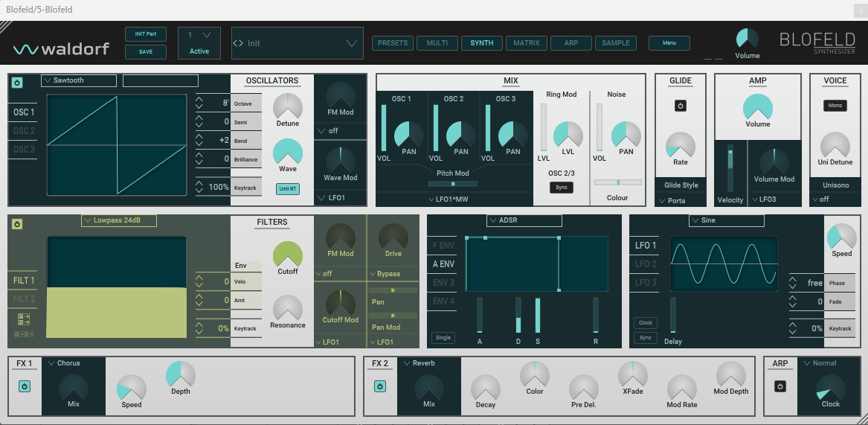The height and width of the screenshot is (425, 868).
Task: Switch to the SAMPLE tab
Action: click(x=616, y=43)
